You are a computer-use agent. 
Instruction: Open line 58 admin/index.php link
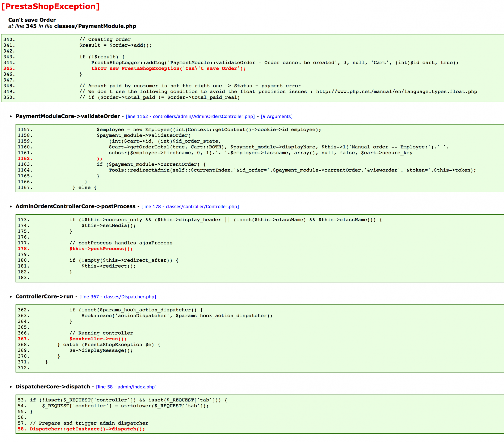pos(126,387)
